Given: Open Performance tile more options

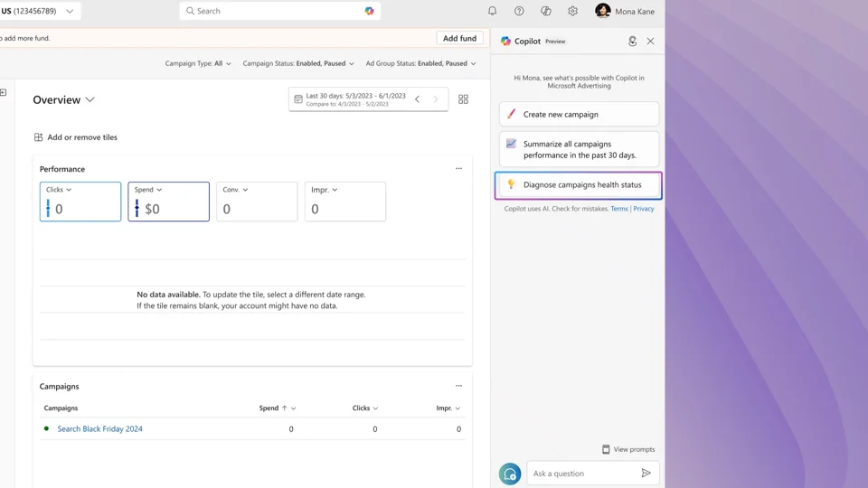Looking at the screenshot, I should click(x=459, y=168).
